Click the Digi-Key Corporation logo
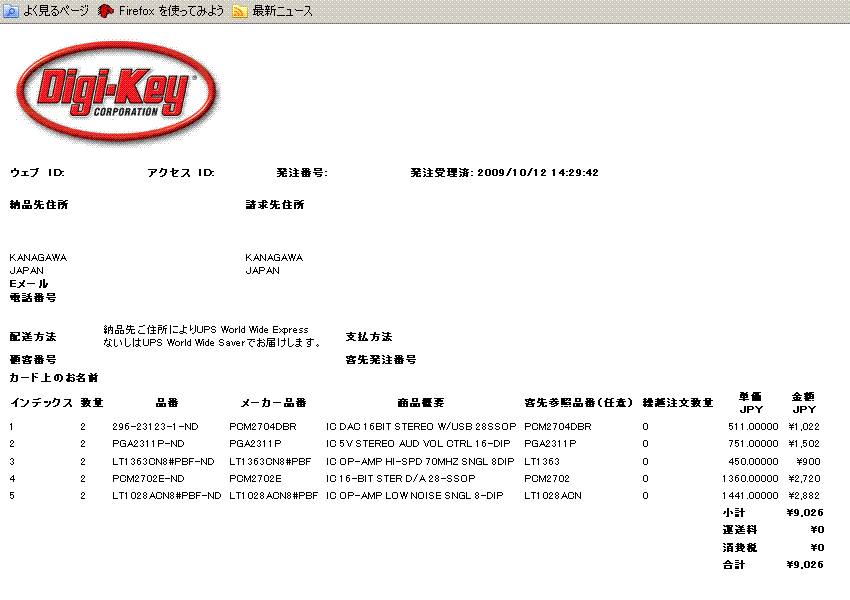 point(112,95)
